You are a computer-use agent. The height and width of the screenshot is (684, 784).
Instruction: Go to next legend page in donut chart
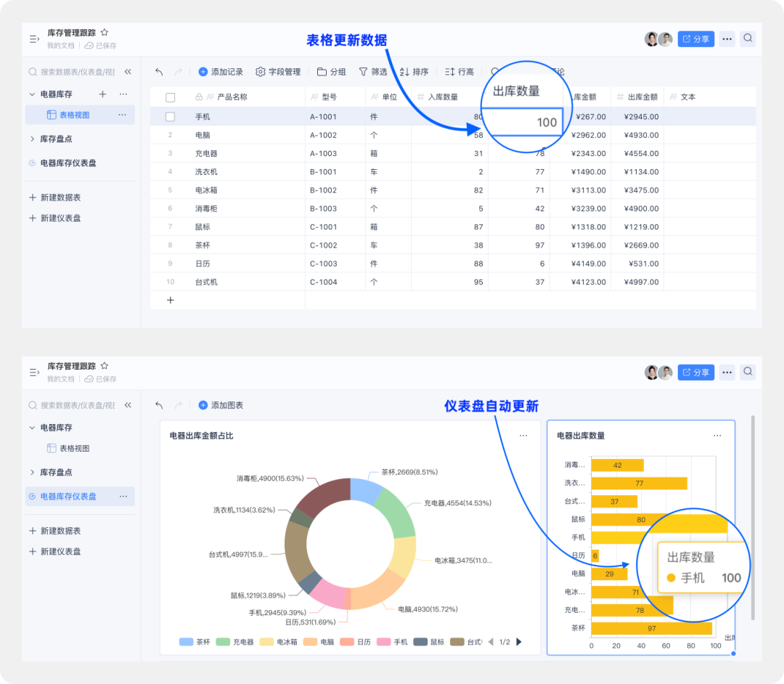coord(519,642)
